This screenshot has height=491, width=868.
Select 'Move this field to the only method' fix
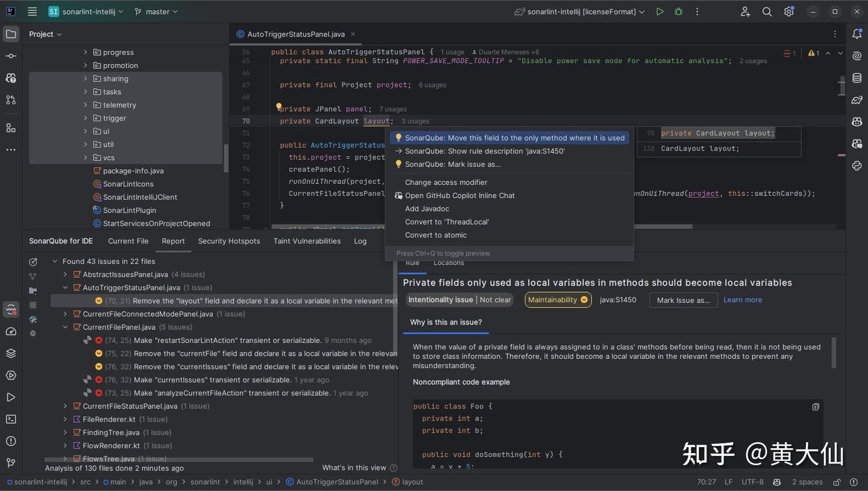(x=514, y=138)
